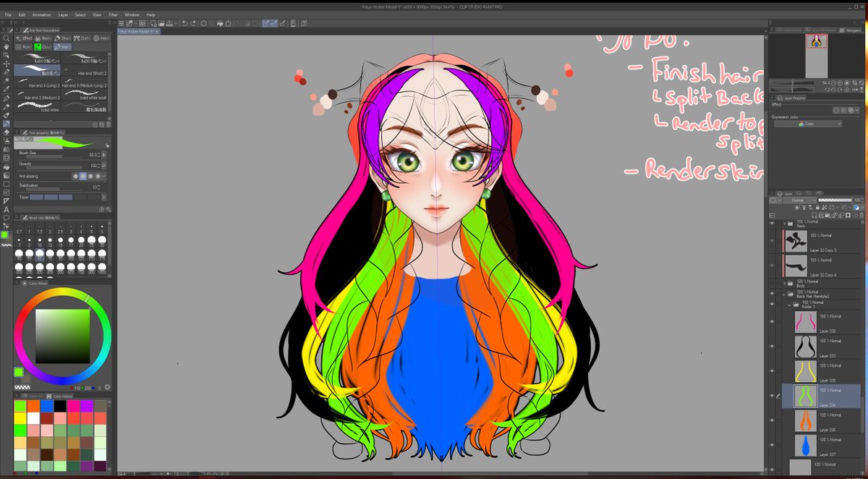This screenshot has width=868, height=479.
Task: Open the Anti-aliasing options dropdown arrow
Action: 103,177
